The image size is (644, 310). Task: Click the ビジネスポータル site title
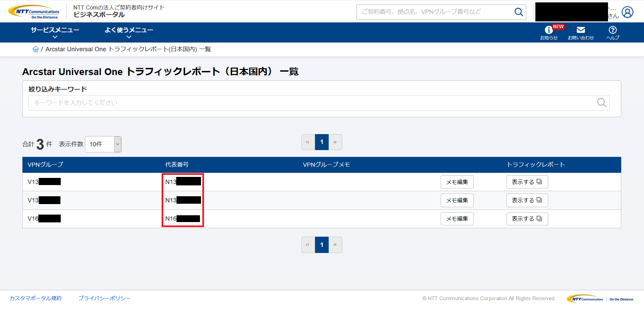tap(99, 15)
